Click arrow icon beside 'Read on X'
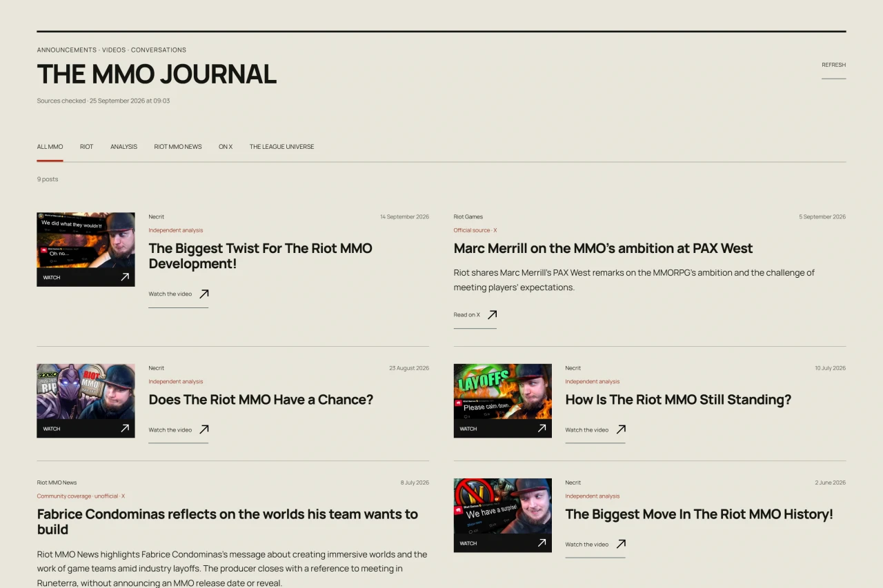The width and height of the screenshot is (883, 588). click(x=492, y=315)
